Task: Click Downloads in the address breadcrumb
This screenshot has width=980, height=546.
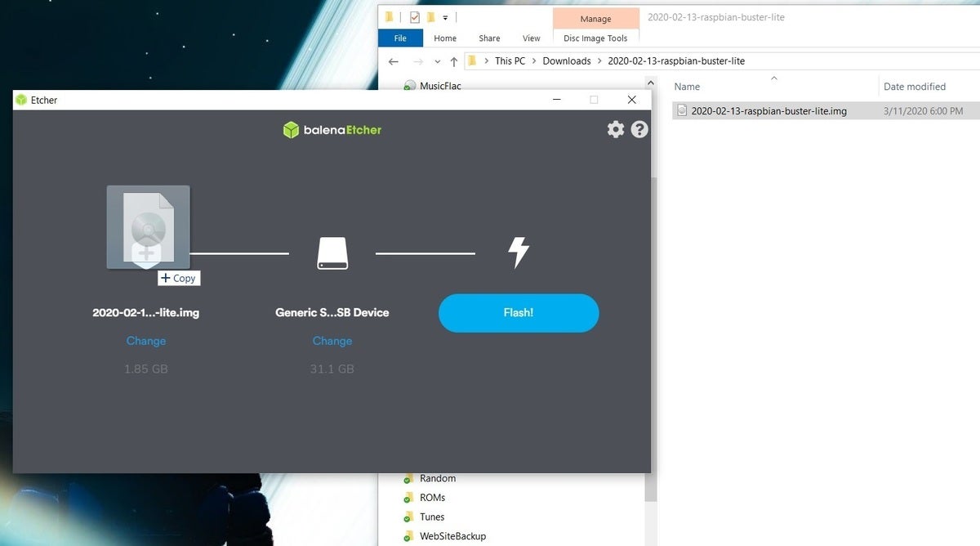Action: click(x=567, y=60)
